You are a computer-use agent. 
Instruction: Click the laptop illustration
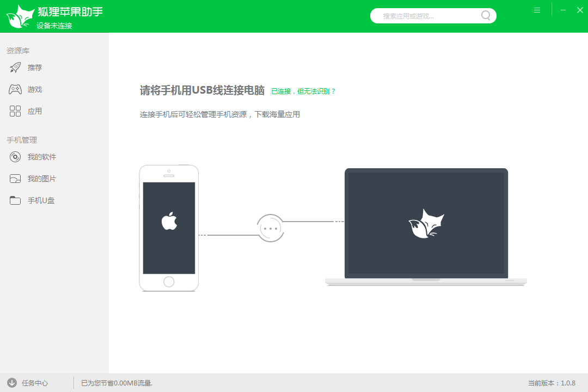(x=426, y=227)
